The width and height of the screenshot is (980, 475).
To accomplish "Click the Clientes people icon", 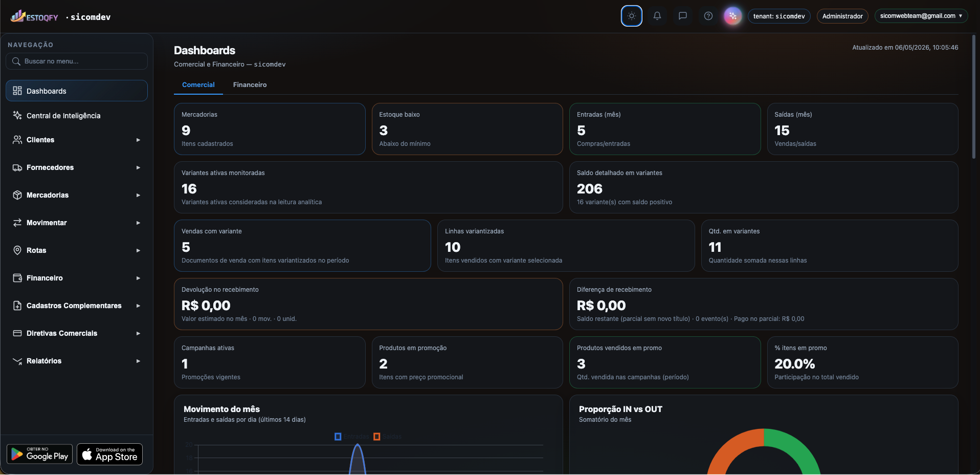I will click(17, 140).
